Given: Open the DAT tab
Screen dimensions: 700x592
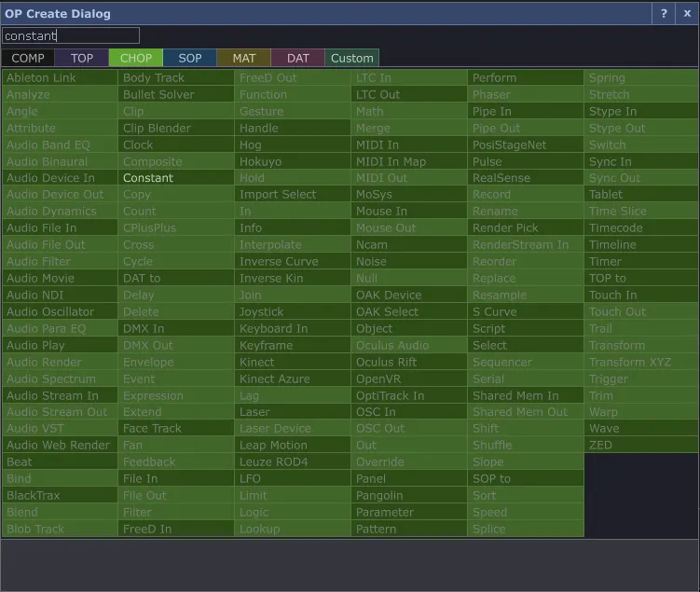Looking at the screenshot, I should [x=297, y=58].
